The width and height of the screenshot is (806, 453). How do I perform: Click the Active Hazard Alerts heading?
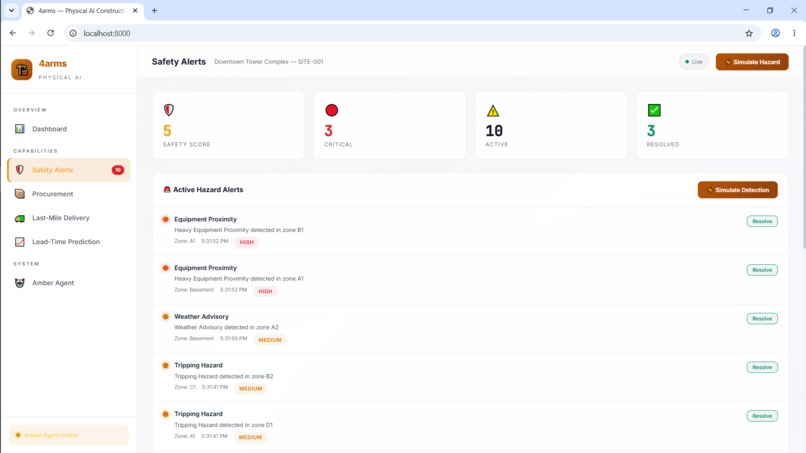pyautogui.click(x=208, y=190)
